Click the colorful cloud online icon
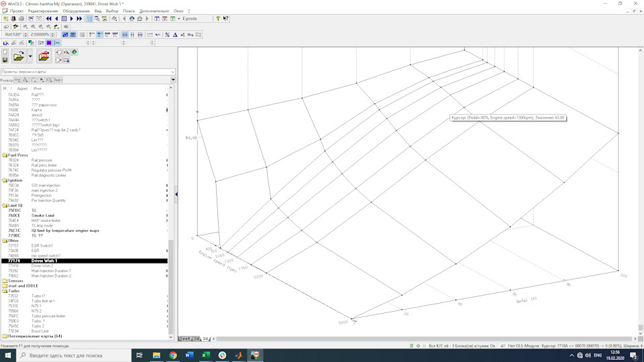Screen dimensions: 644x362 pyautogui.click(x=74, y=52)
